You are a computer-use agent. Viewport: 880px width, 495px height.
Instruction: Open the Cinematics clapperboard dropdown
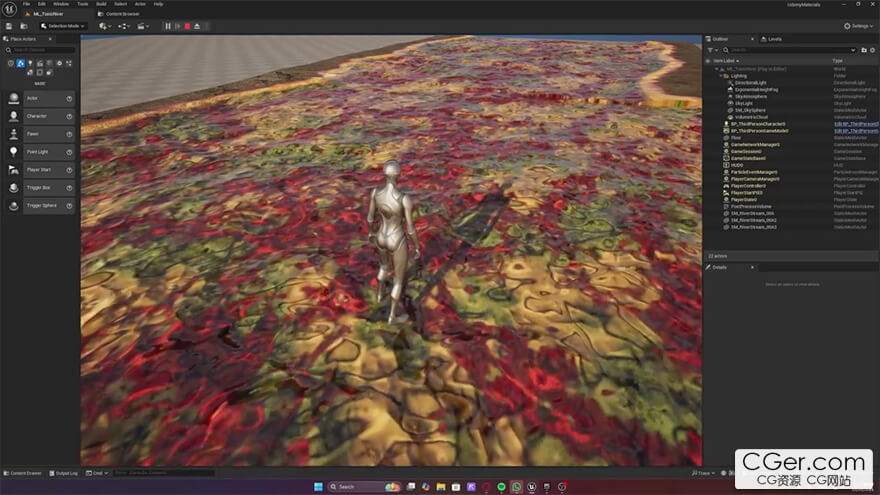pos(143,26)
